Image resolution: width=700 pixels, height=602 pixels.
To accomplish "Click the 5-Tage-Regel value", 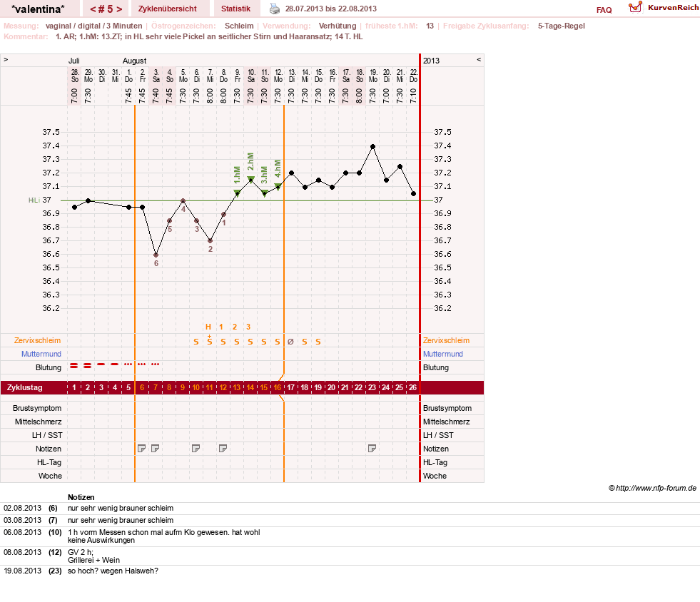I will coord(561,26).
